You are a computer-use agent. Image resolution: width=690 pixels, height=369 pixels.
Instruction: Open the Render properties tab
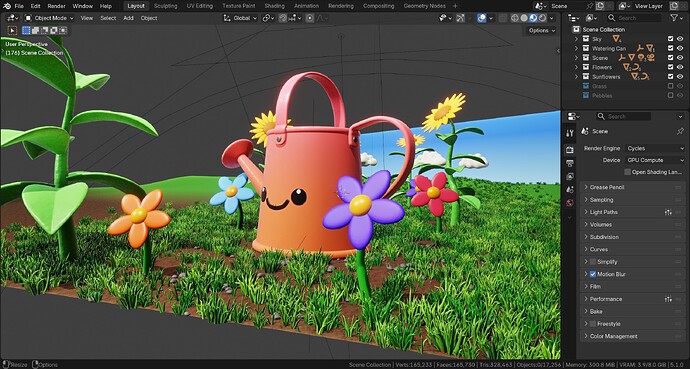click(570, 150)
